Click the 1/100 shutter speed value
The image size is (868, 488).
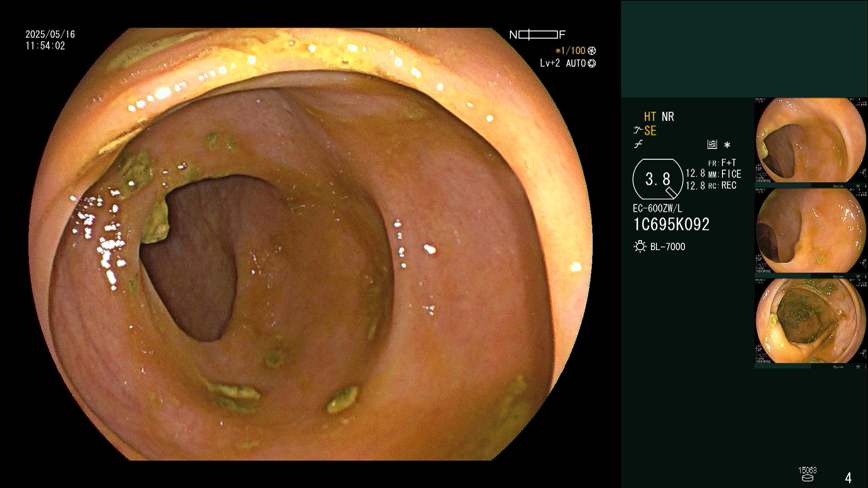tap(571, 51)
